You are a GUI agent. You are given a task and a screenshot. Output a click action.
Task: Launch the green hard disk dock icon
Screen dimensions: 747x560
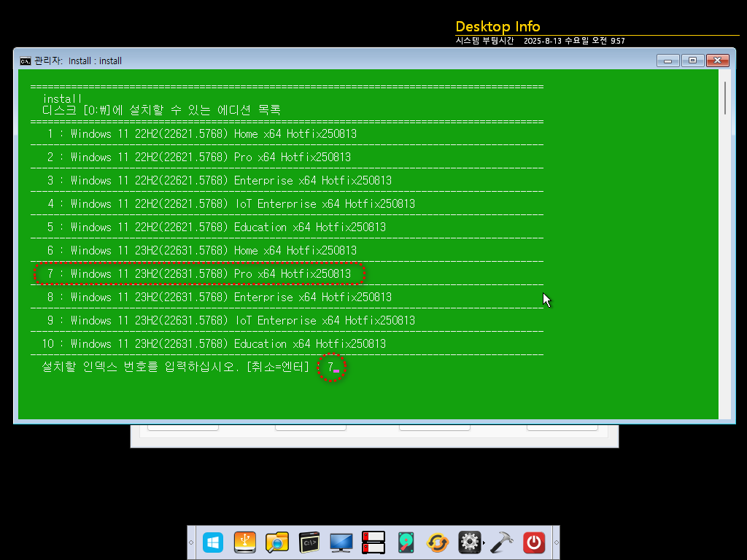pos(406,542)
